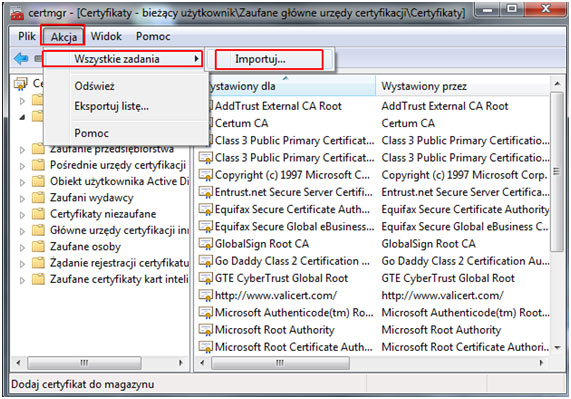
Task: Select the Certum CA certificate row
Action: (242, 123)
